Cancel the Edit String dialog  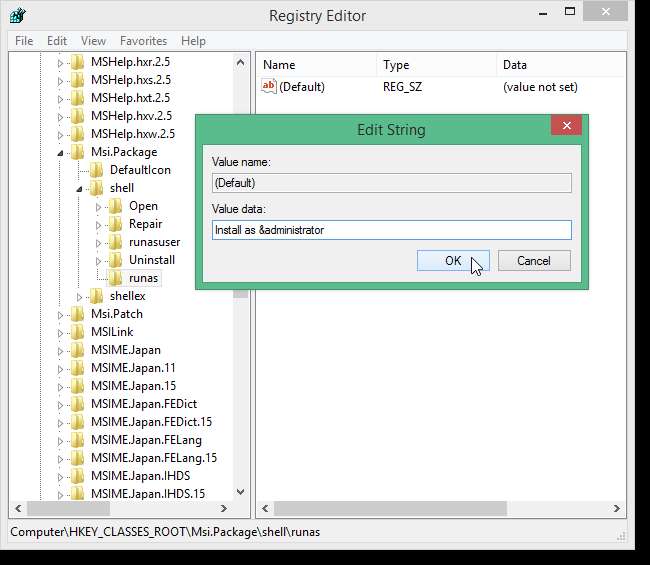click(x=534, y=261)
